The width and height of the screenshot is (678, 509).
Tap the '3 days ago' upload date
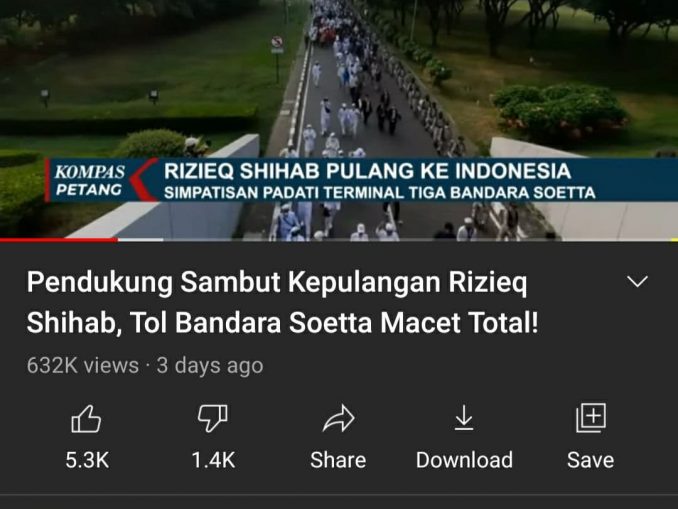[210, 366]
